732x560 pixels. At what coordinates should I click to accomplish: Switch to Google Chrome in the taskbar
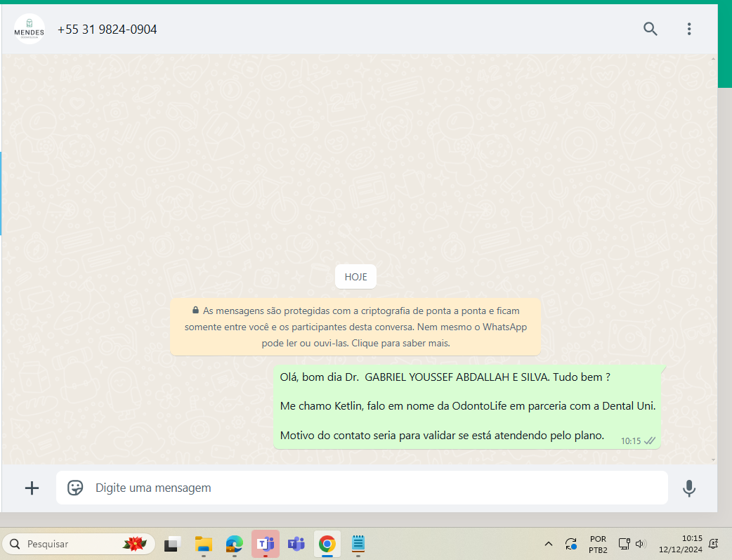click(327, 544)
